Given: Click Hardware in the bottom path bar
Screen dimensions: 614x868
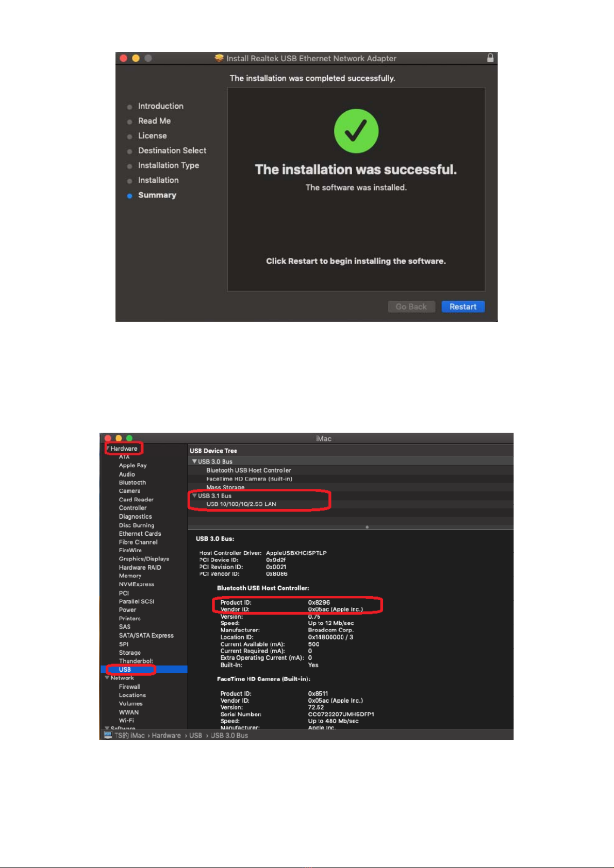Looking at the screenshot, I should [166, 735].
